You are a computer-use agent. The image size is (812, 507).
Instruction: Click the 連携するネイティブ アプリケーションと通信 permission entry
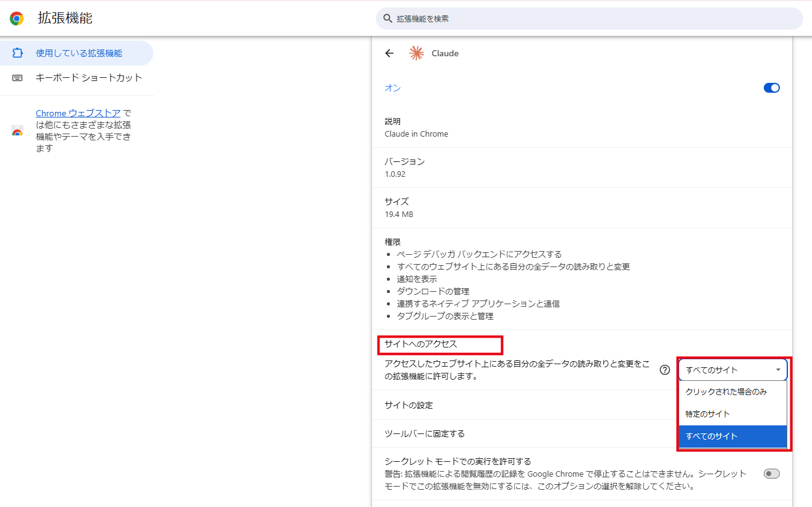(478, 304)
